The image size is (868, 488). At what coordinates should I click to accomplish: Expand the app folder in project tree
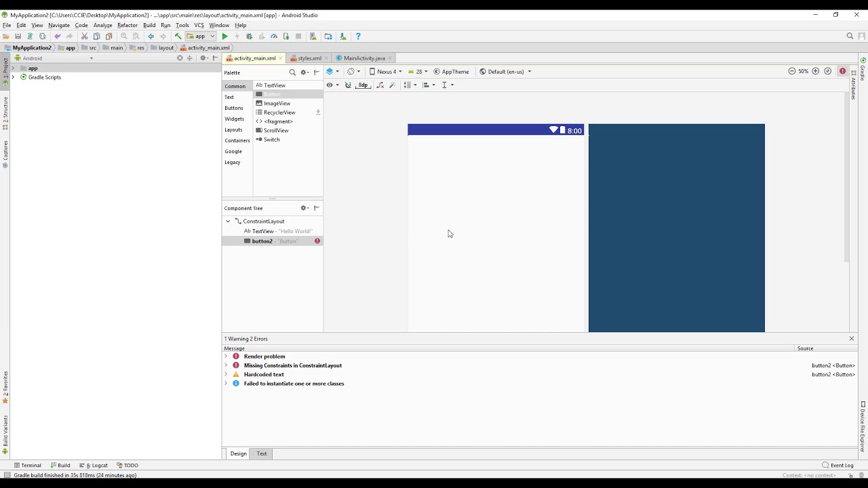point(13,68)
